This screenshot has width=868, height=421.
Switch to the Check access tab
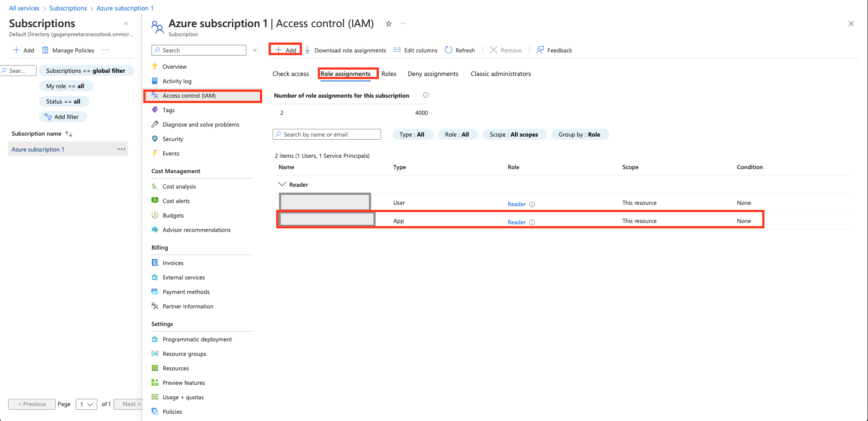(291, 74)
